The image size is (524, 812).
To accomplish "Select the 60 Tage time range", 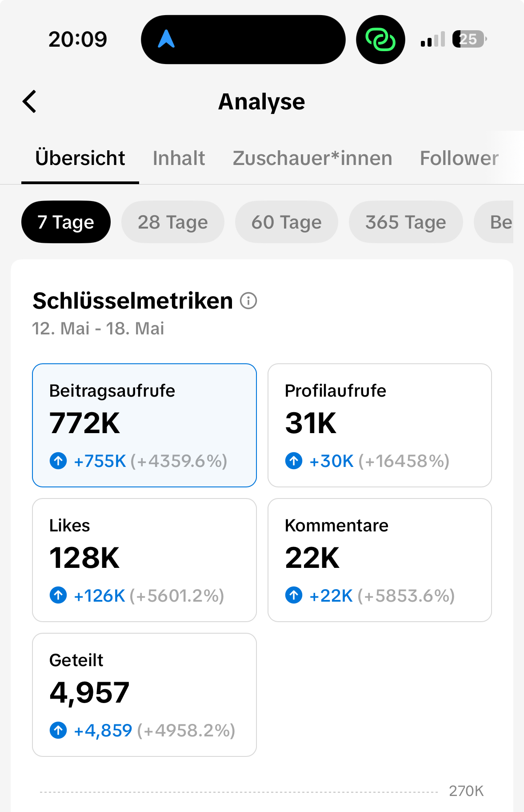I will click(286, 222).
